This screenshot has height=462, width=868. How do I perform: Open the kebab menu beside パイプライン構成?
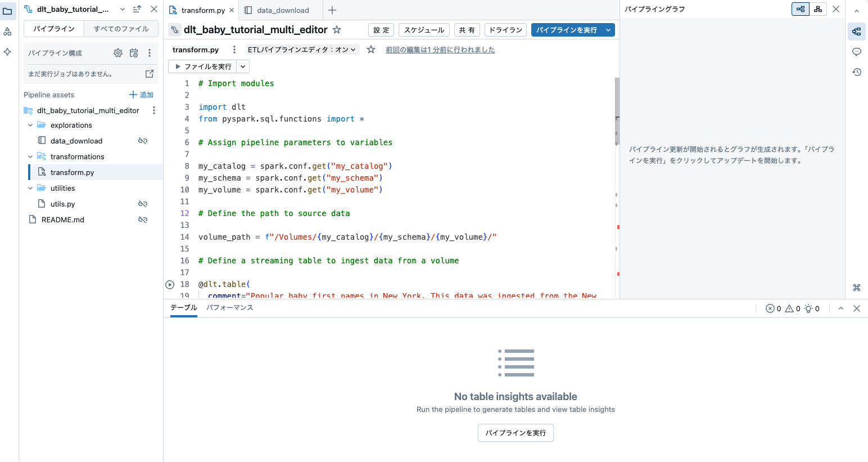coord(149,52)
